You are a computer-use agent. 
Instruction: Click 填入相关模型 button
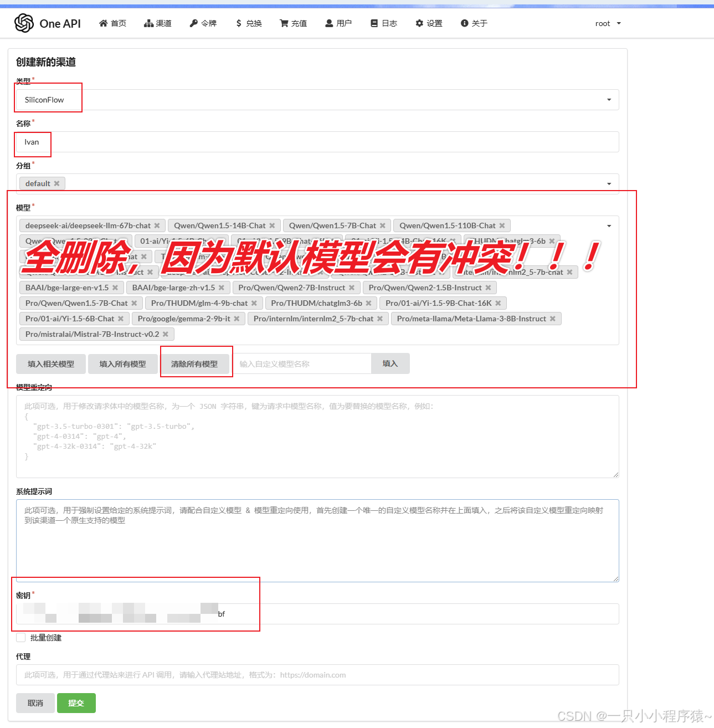point(51,364)
